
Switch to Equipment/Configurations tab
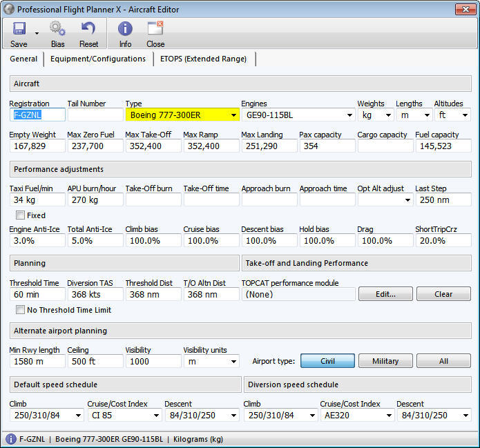[x=98, y=59]
